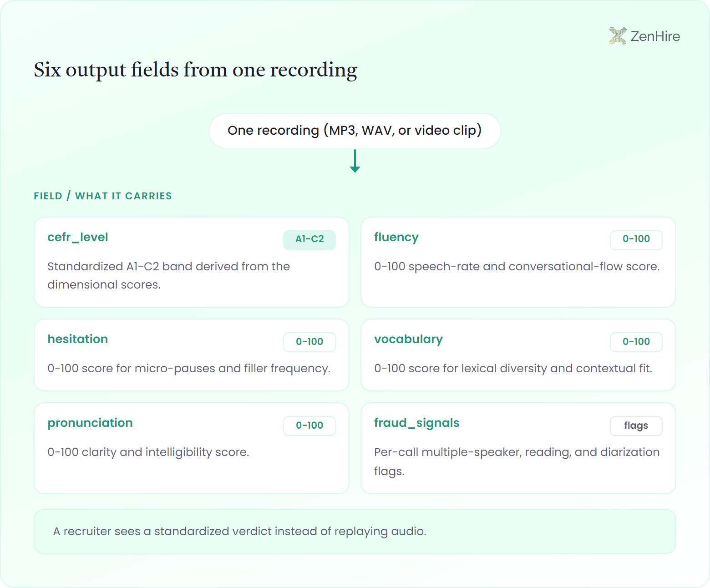The height and width of the screenshot is (588, 710).
Task: Click the A1-C2 badge on cefr_level
Action: [x=309, y=240]
